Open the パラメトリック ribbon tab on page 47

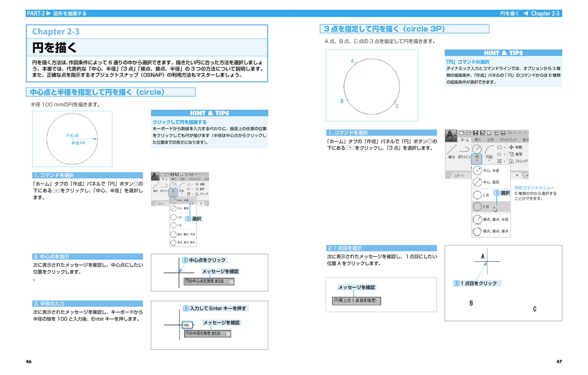click(508, 140)
